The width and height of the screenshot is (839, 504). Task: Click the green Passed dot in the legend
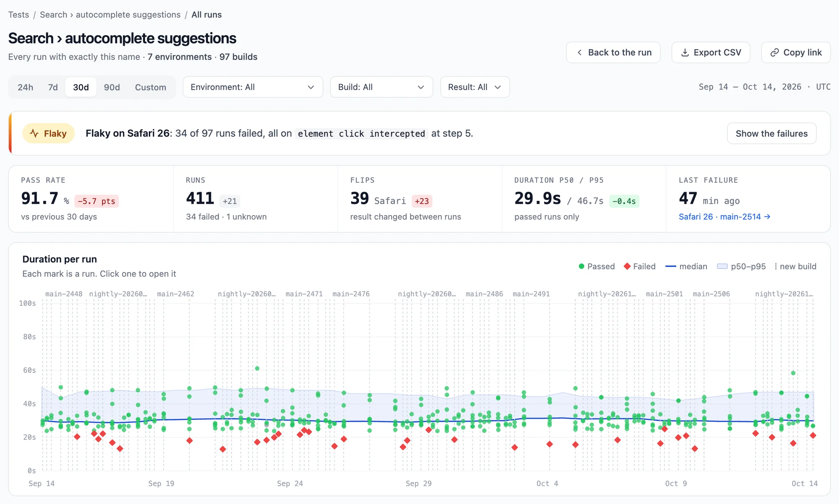click(581, 266)
